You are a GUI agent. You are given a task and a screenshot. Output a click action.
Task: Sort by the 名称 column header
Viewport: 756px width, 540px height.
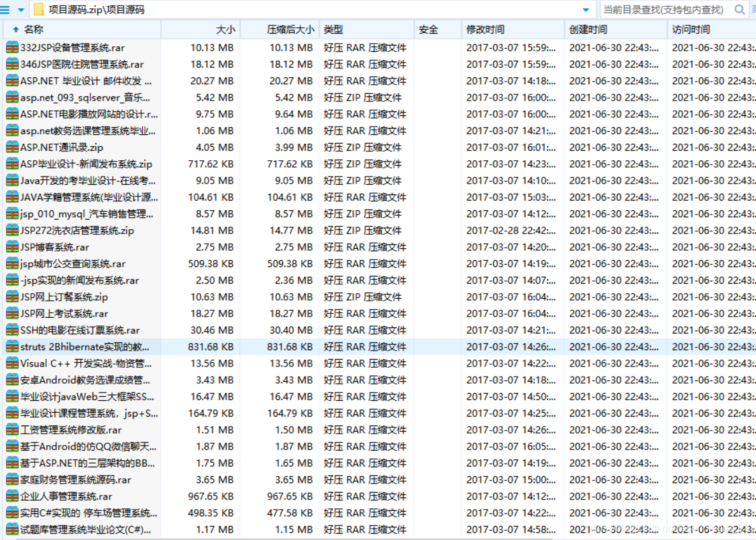pos(82,29)
